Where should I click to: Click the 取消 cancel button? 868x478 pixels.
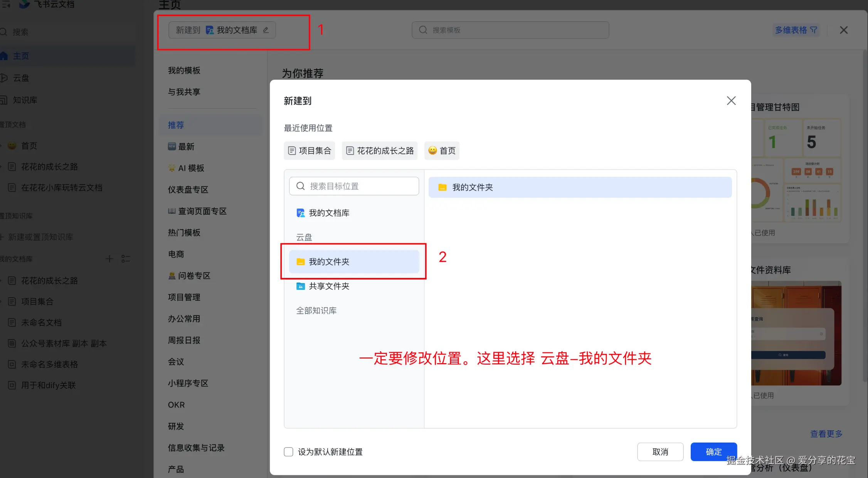pyautogui.click(x=660, y=452)
